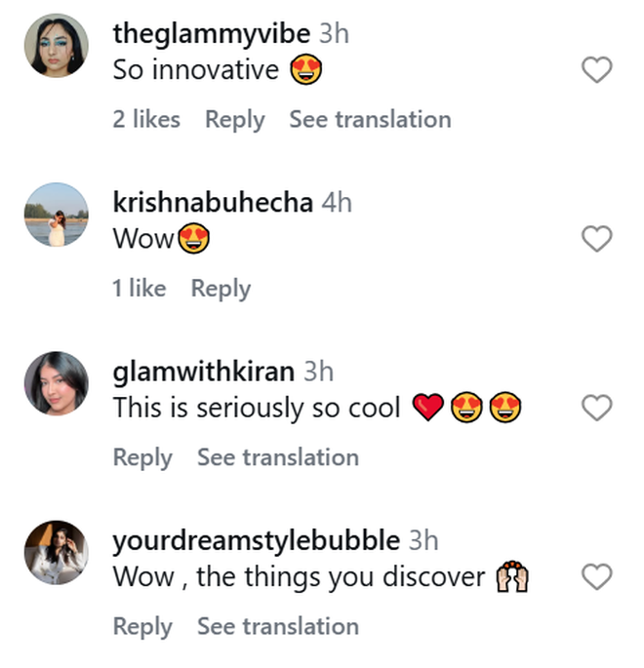The height and width of the screenshot is (668, 644).
Task: View the 2 likes on theglammyvibe's comment
Action: pyautogui.click(x=146, y=120)
